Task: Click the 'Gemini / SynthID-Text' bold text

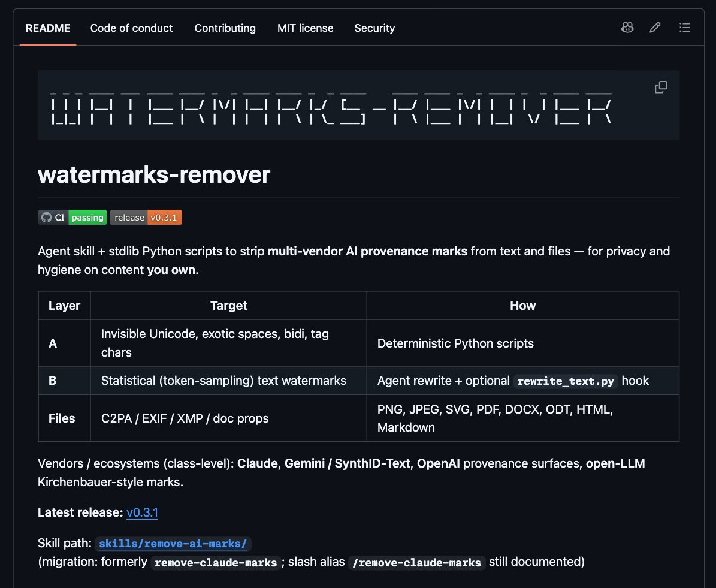Action: pos(347,463)
